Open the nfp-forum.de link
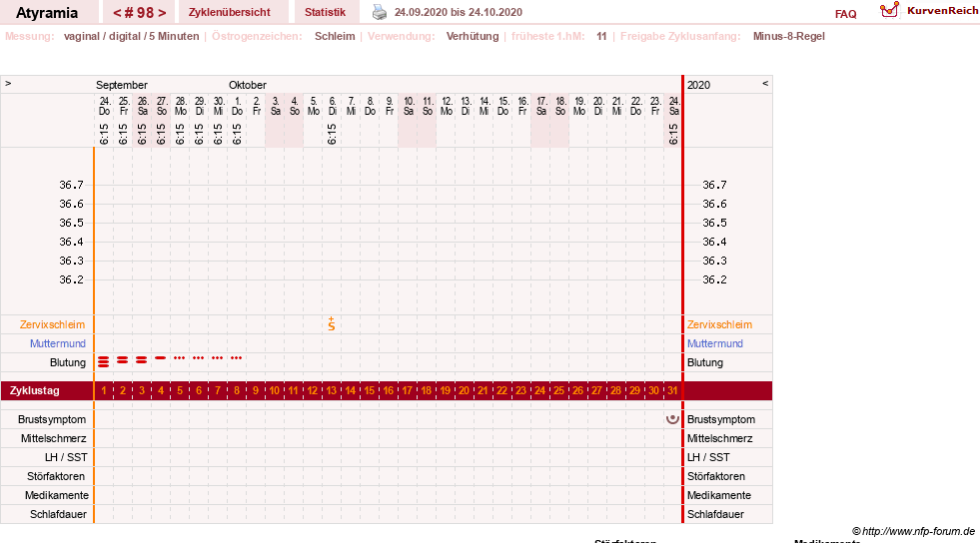The width and height of the screenshot is (980, 543). tap(918, 531)
